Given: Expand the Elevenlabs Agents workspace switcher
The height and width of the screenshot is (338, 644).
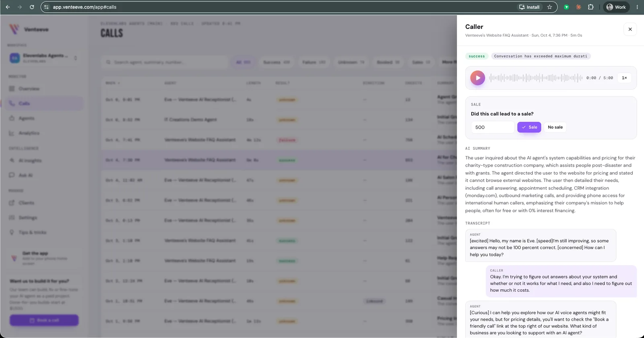Looking at the screenshot, I should tap(44, 58).
